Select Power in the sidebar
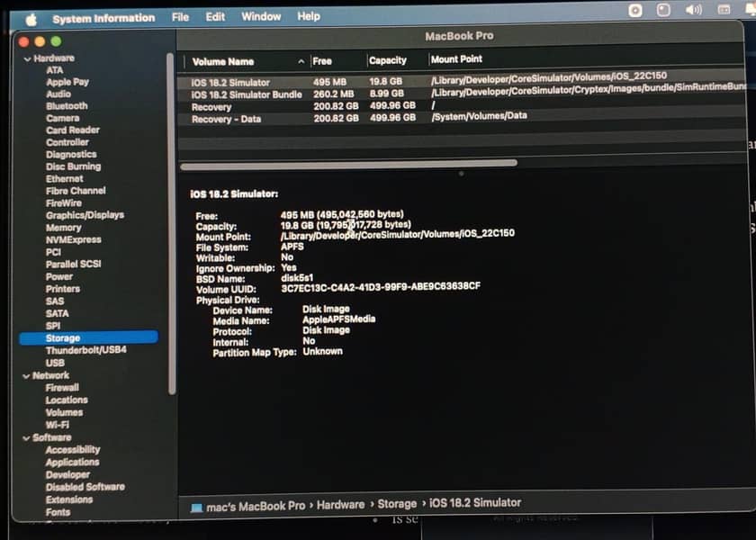This screenshot has height=540, width=756. pyautogui.click(x=58, y=277)
